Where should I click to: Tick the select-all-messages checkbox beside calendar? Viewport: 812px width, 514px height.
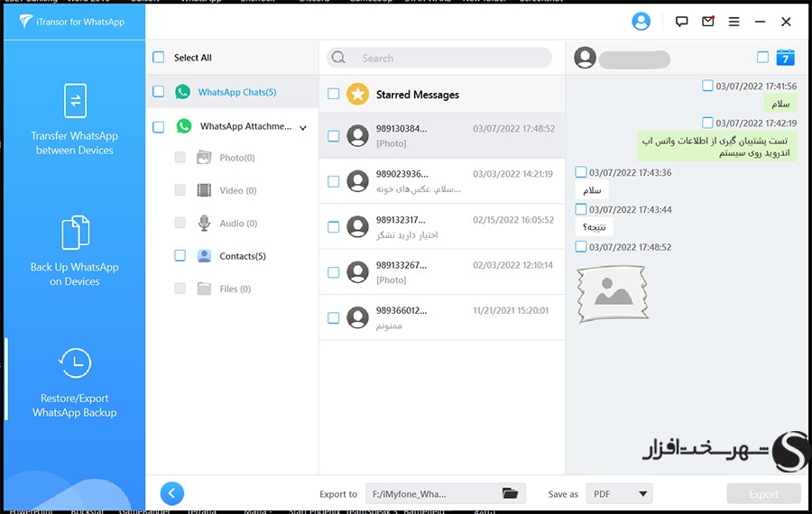[762, 57]
